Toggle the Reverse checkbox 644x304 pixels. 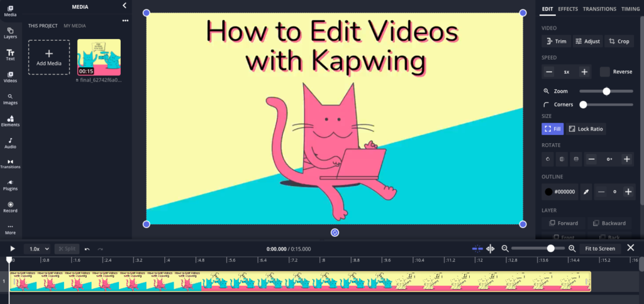604,72
